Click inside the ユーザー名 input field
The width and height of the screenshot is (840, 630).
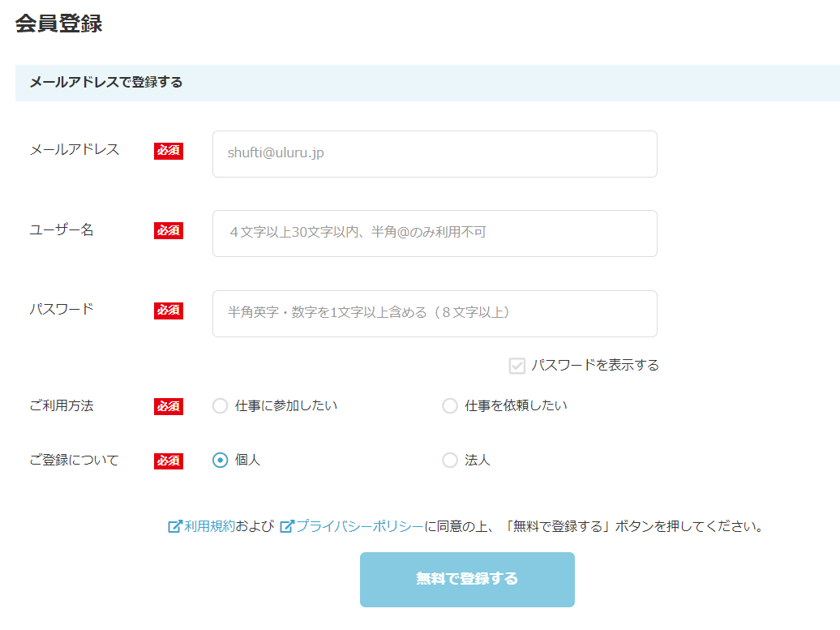pos(435,234)
